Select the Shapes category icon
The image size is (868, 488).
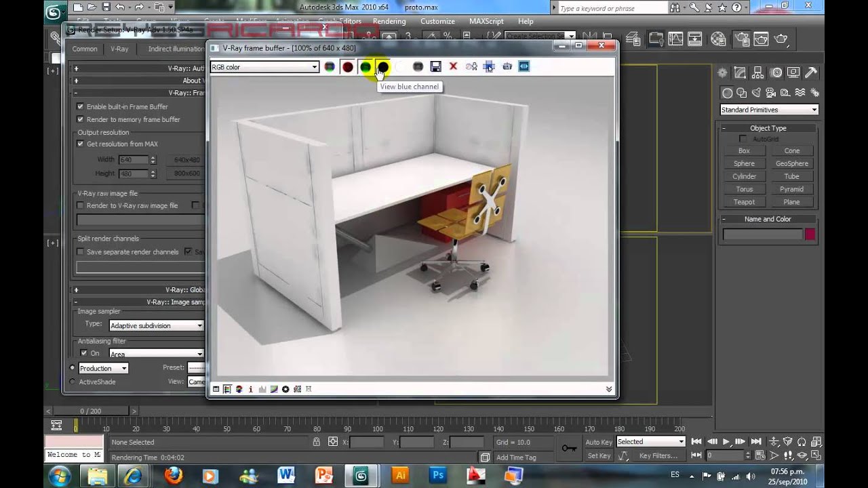[x=741, y=93]
